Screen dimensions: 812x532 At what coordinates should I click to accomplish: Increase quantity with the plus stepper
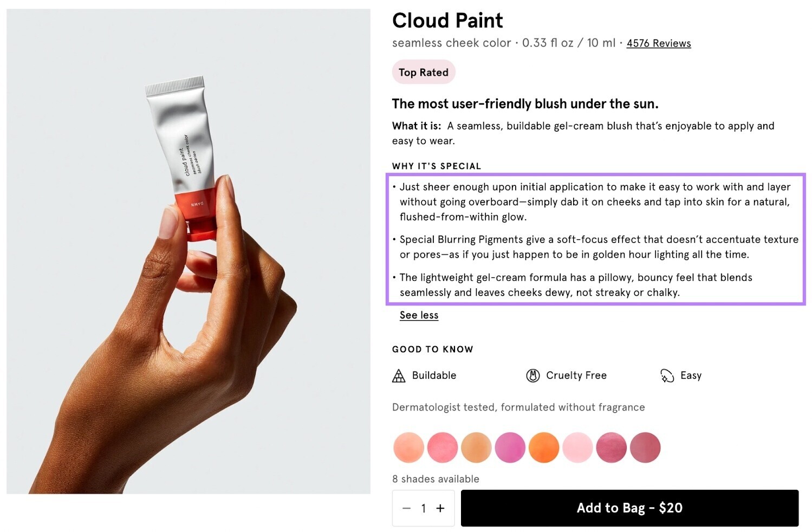[x=439, y=508]
